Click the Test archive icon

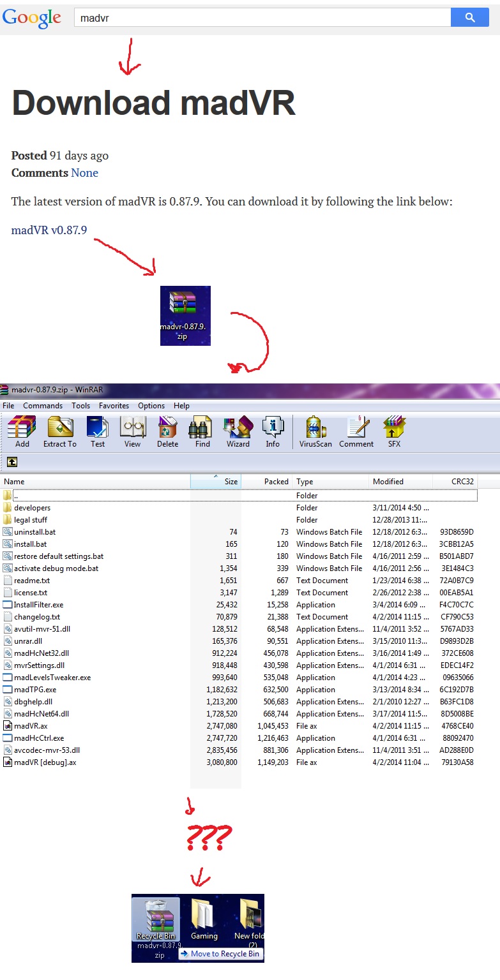98,432
